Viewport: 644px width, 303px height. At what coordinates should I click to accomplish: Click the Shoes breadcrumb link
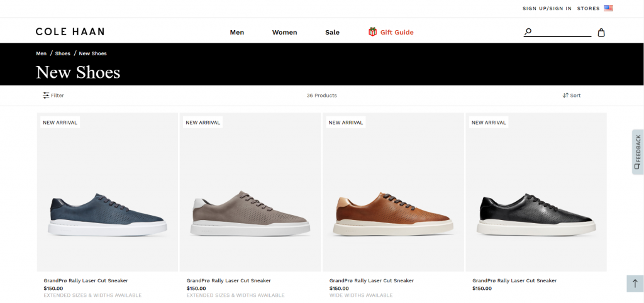pos(62,53)
